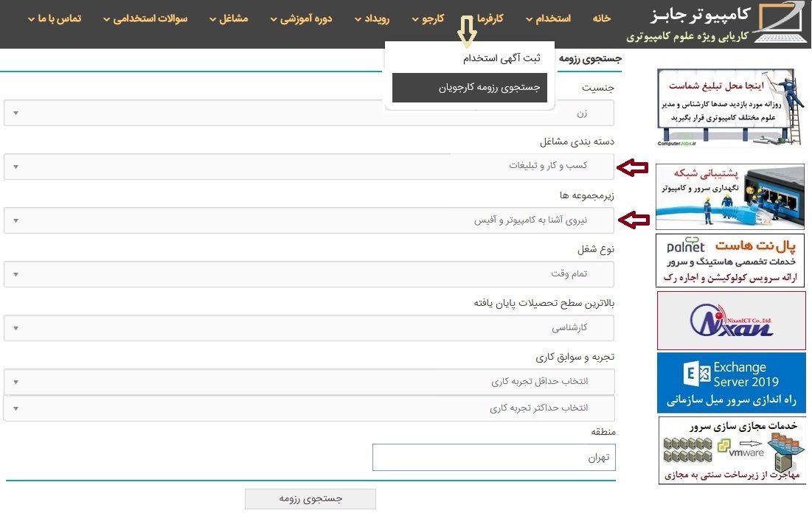Click the کامپیوتر جابز site title

coord(700,15)
